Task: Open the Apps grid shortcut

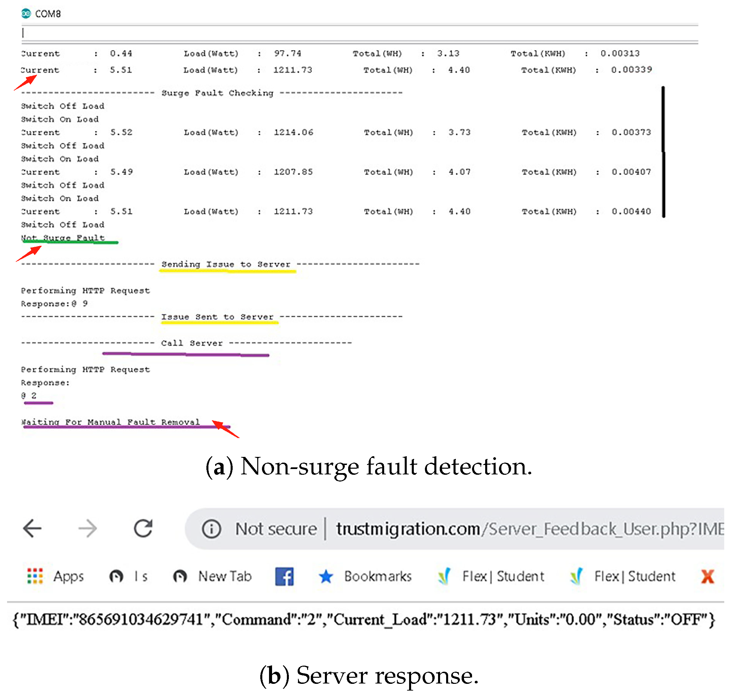Action: click(x=35, y=576)
